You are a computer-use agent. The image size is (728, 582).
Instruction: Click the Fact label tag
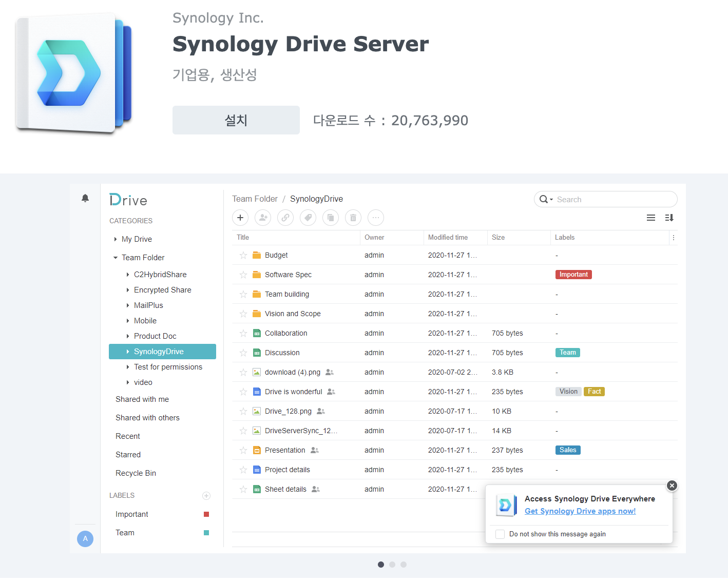(594, 392)
